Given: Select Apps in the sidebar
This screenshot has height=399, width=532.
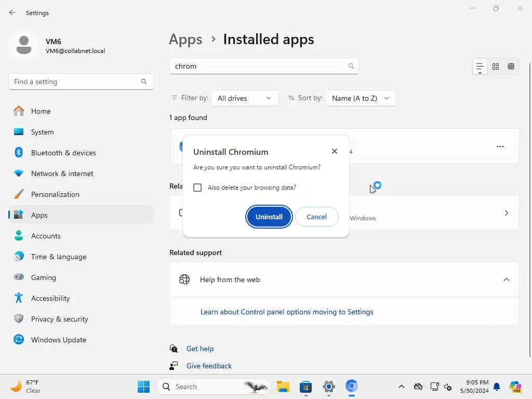Looking at the screenshot, I should [x=81, y=215].
